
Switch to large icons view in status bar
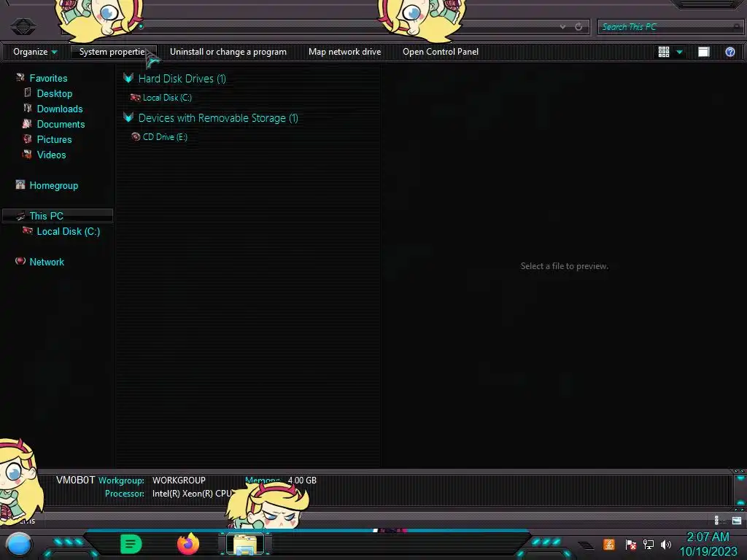point(737,521)
